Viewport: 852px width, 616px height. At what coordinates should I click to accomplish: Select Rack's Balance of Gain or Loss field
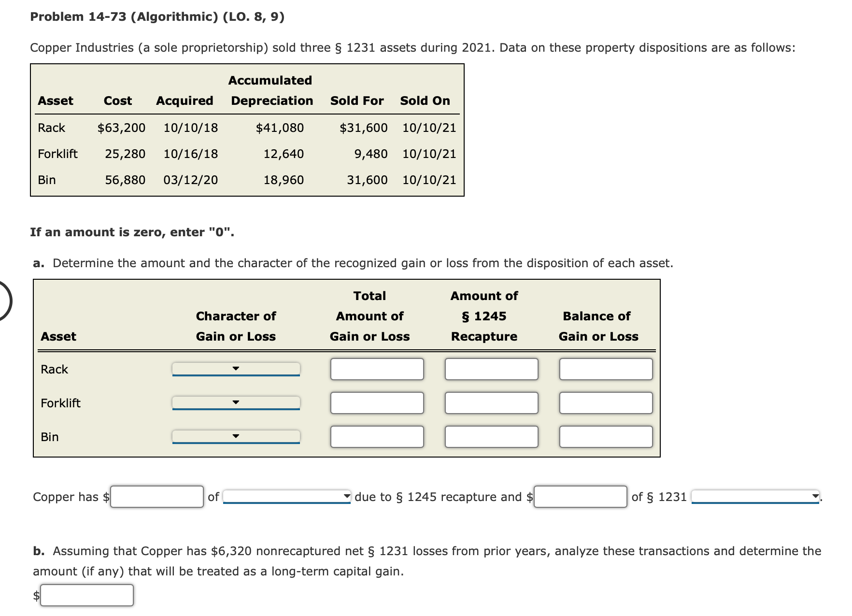(606, 369)
